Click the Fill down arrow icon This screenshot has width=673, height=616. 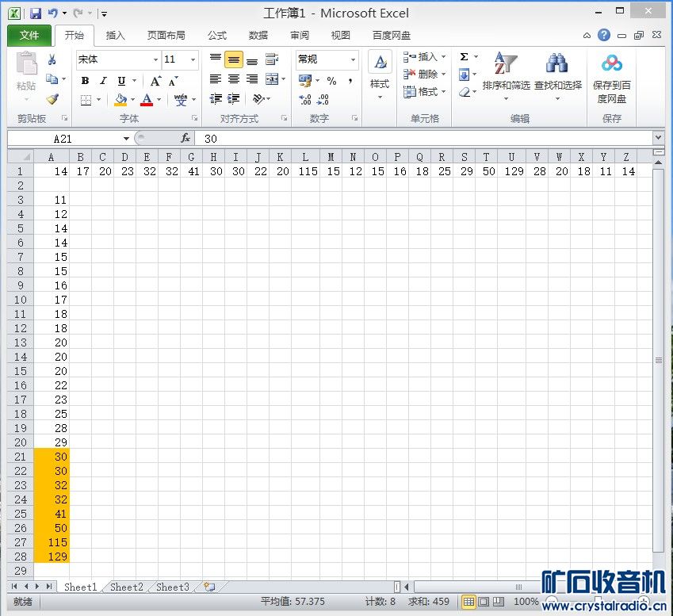pyautogui.click(x=464, y=75)
